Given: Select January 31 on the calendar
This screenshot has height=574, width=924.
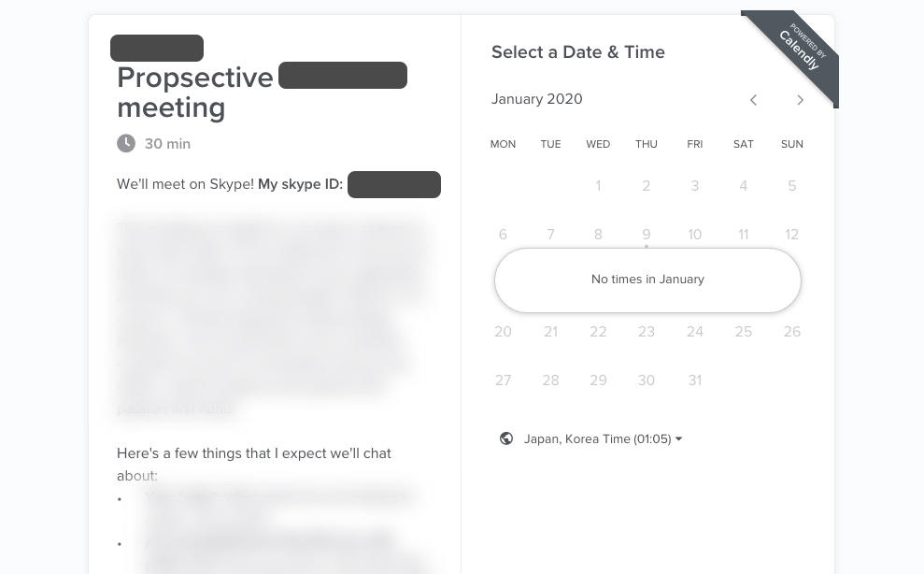Looking at the screenshot, I should tap(695, 380).
